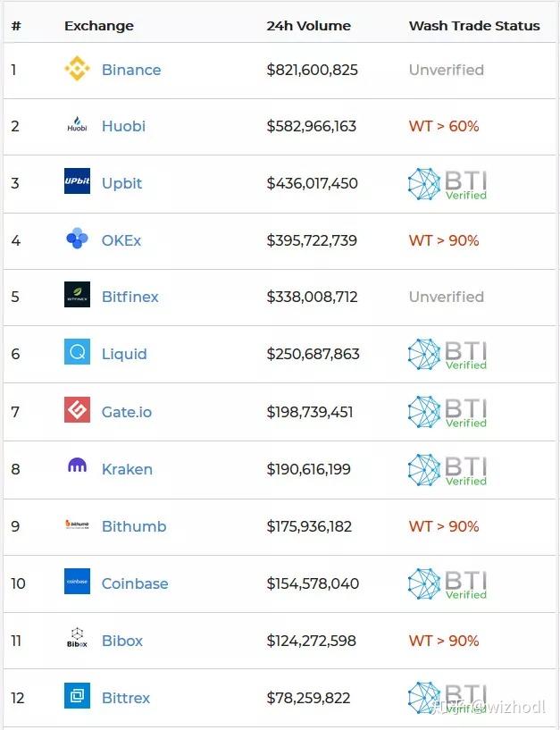Open the Bithumb exchange link
The height and width of the screenshot is (730, 560).
(134, 526)
